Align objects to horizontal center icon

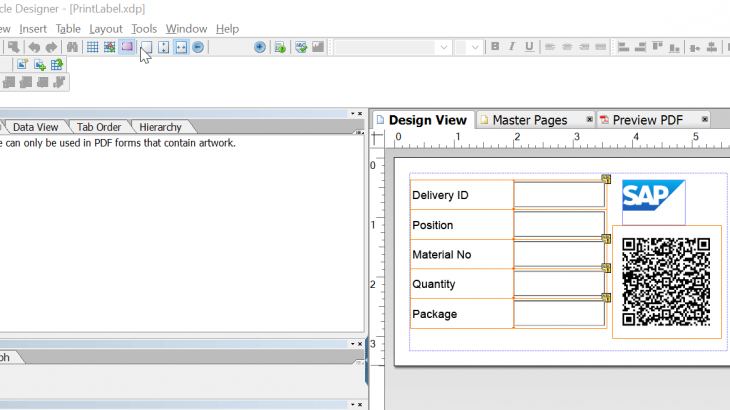coord(712,47)
